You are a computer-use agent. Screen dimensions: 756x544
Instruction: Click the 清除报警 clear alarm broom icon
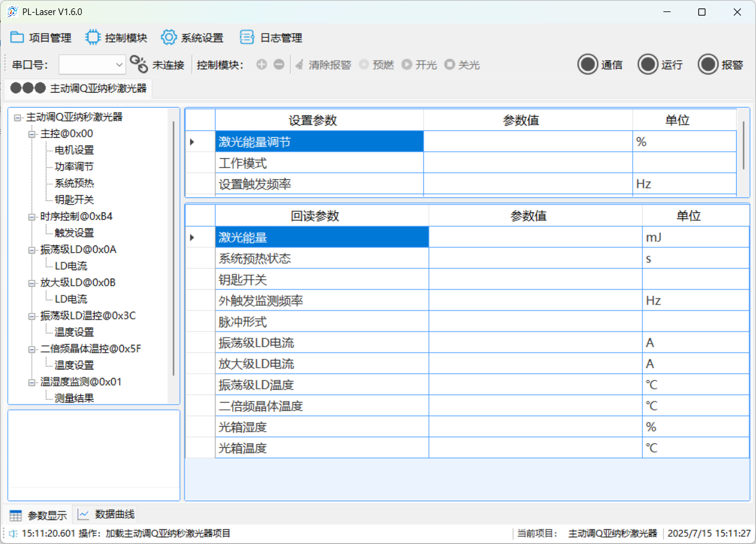[299, 64]
